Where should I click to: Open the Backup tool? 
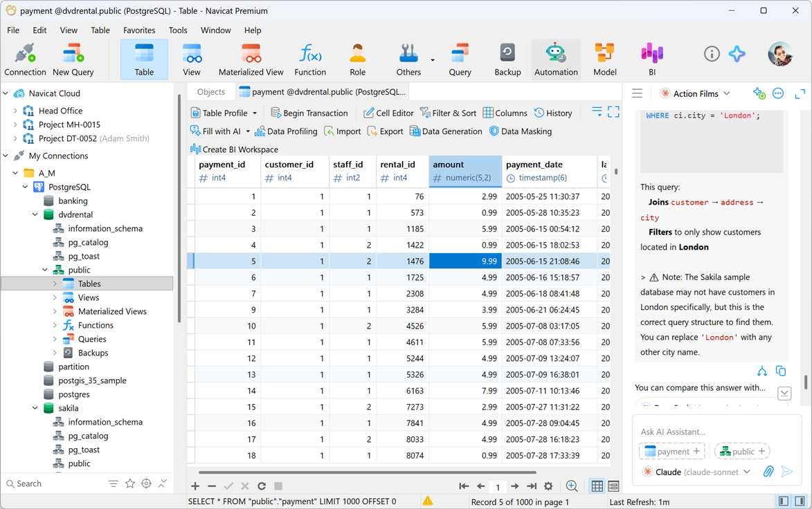pyautogui.click(x=507, y=59)
